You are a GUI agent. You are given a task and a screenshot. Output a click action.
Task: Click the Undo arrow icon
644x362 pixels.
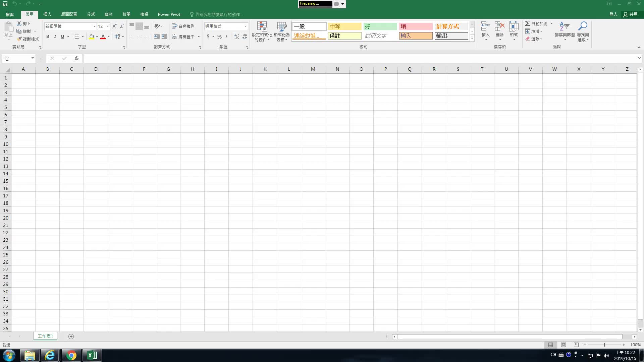[14, 4]
